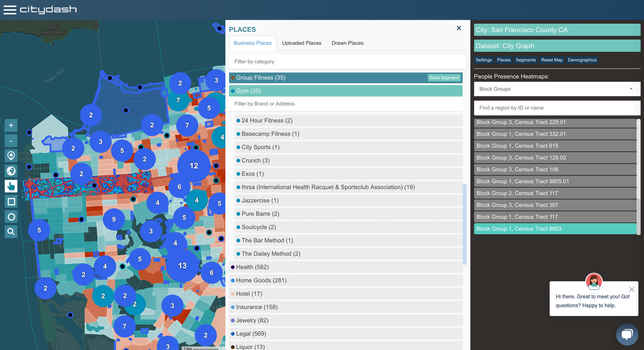Collapse the Group Fitness (35) category

pos(261,78)
